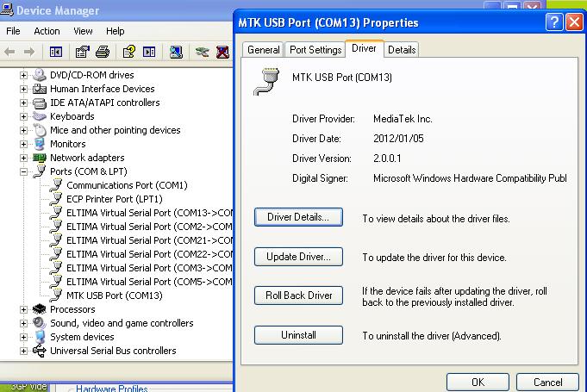Select ELTIMA Virtual Serial Port (COM13->...)
The height and width of the screenshot is (392, 587).
pos(149,213)
